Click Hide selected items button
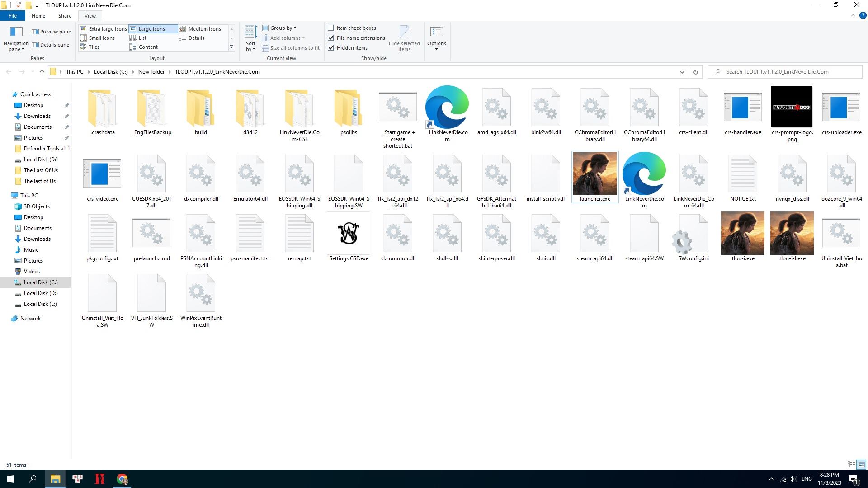Image resolution: width=868 pixels, height=488 pixels. pos(405,37)
